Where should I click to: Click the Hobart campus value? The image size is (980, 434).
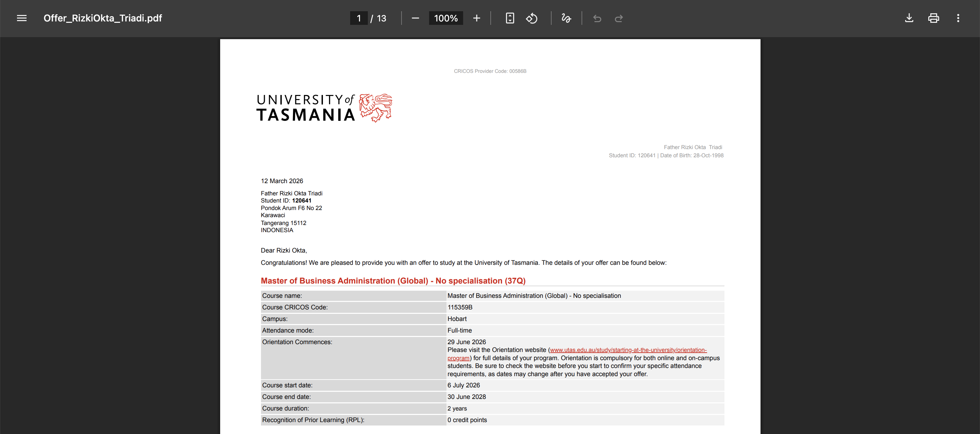tap(457, 319)
